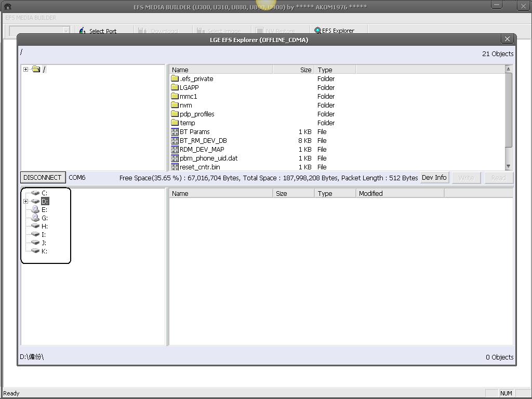The height and width of the screenshot is (399, 532).
Task: Click the Dev Info button
Action: [434, 178]
